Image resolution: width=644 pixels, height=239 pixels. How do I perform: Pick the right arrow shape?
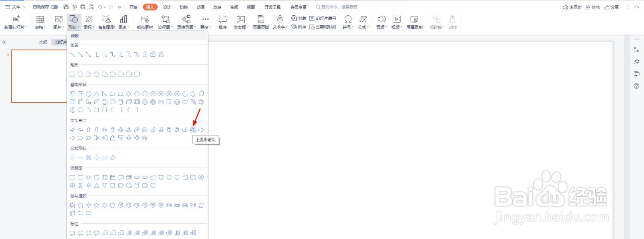point(72,130)
